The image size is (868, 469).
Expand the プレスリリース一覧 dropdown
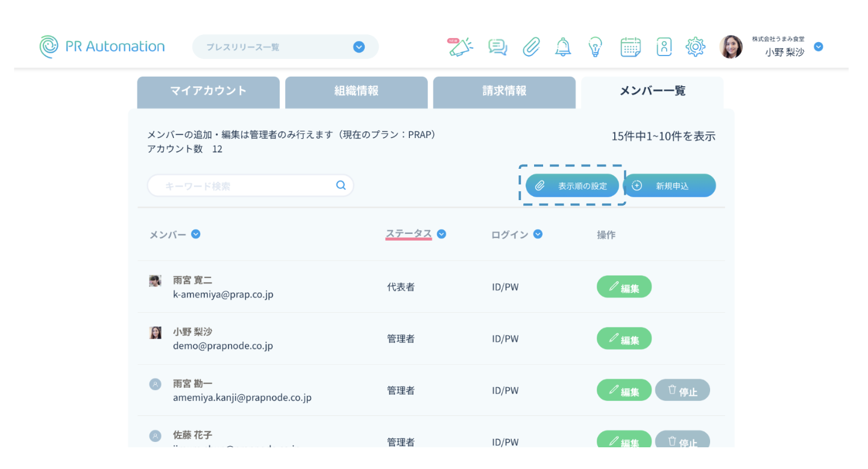(x=359, y=47)
